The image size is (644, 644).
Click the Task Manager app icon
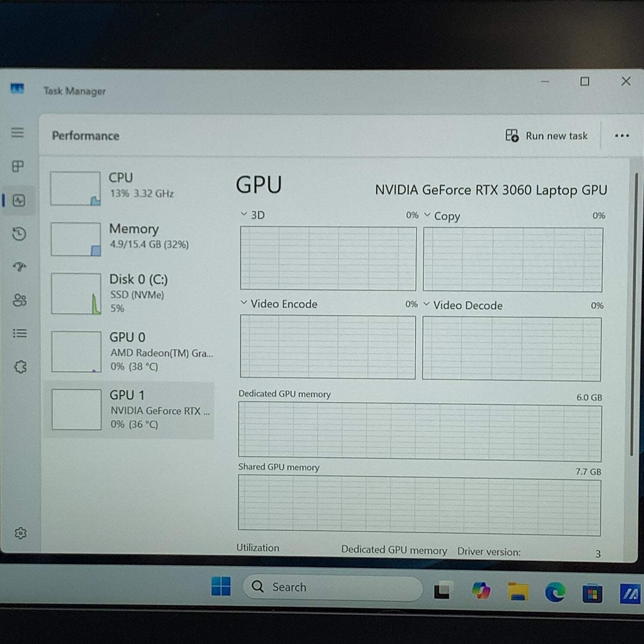click(17, 89)
